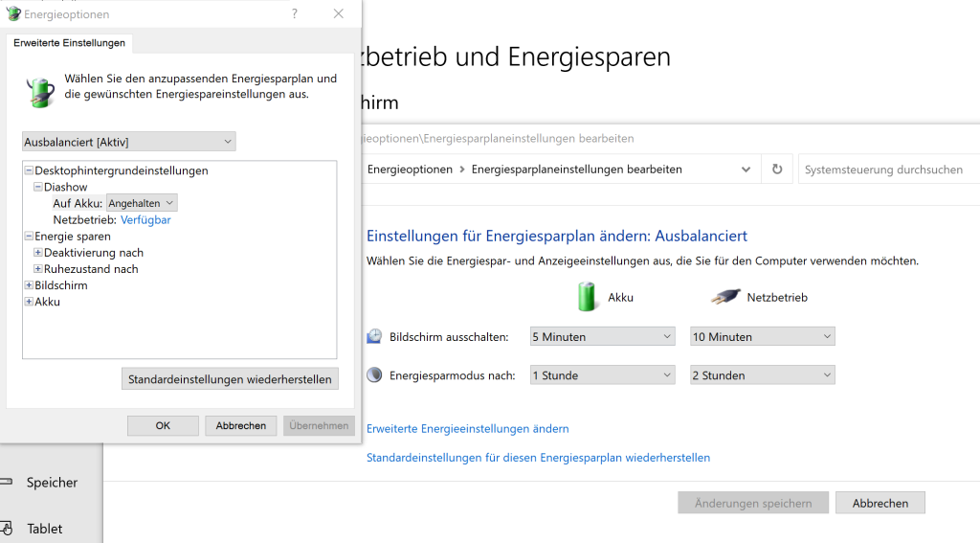The height and width of the screenshot is (543, 980).
Task: Open the Ausbalanciert [Aktiv] plan dropdown
Action: tap(129, 142)
